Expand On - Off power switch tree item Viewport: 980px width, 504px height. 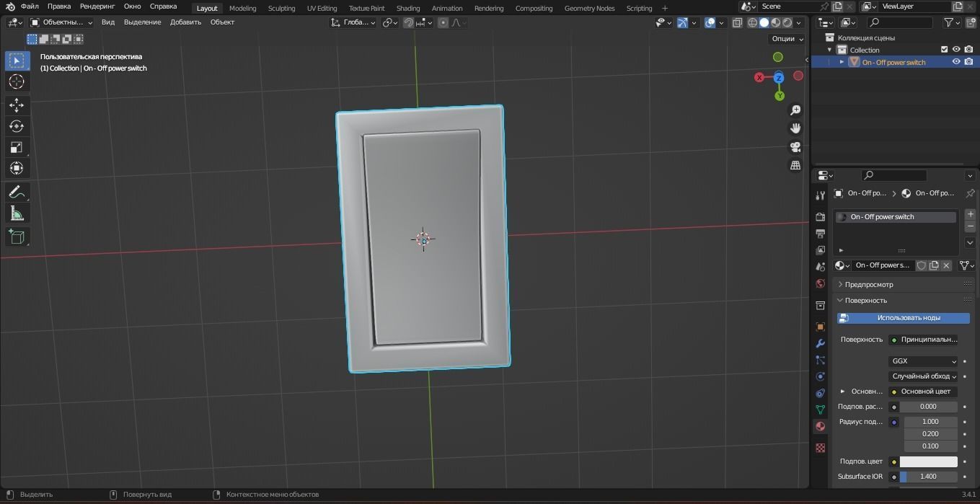pyautogui.click(x=842, y=62)
